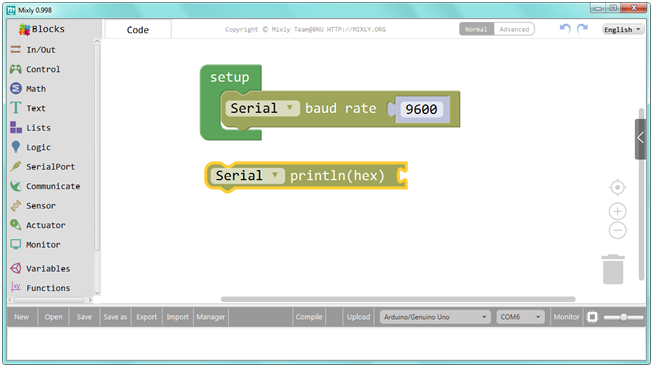This screenshot has width=653, height=367.
Task: Open the Variables category icon
Action: click(15, 268)
